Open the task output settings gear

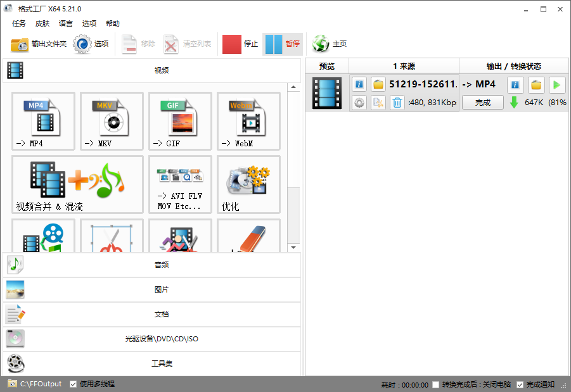tap(359, 103)
